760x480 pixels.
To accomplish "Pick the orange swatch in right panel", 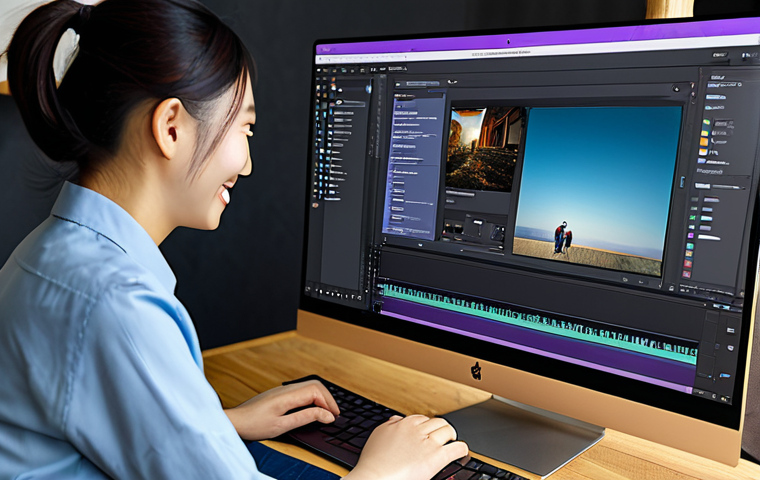I will (x=704, y=142).
